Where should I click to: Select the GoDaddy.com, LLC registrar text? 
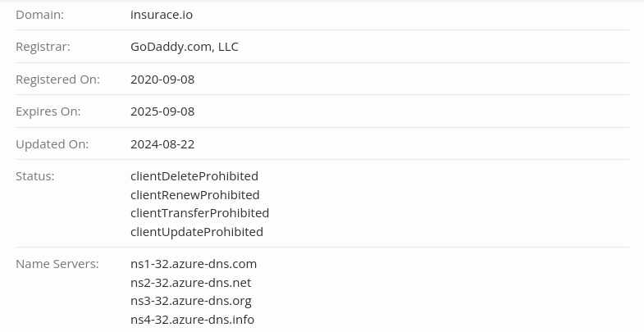(x=184, y=47)
